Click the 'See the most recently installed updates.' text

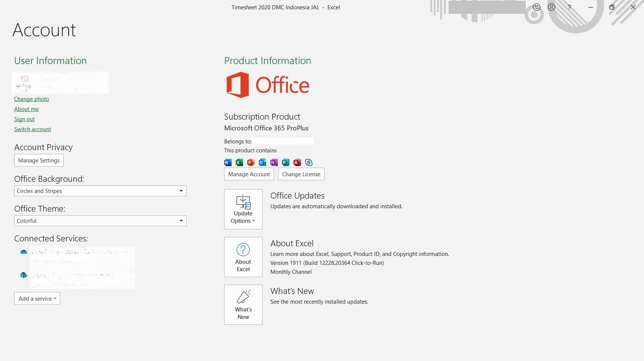pyautogui.click(x=319, y=302)
